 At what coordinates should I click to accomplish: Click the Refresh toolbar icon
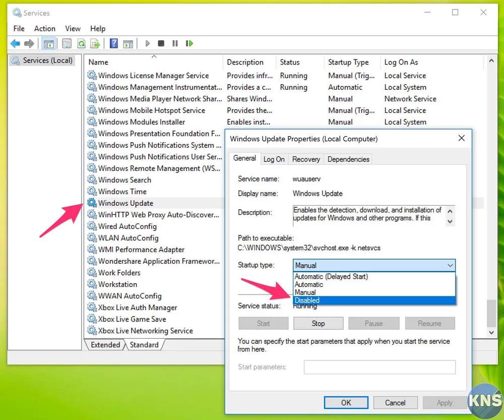coord(81,44)
